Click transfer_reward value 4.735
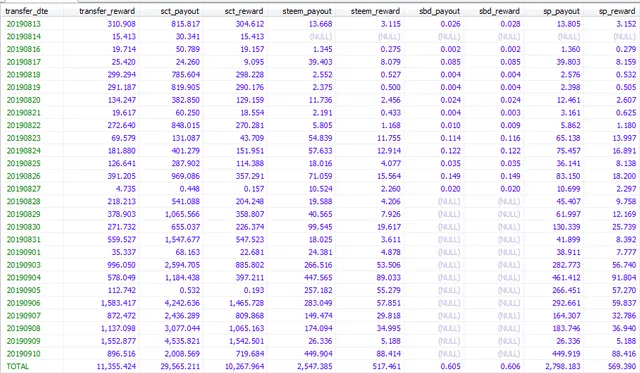This screenshot has height=373, width=640. (126, 189)
